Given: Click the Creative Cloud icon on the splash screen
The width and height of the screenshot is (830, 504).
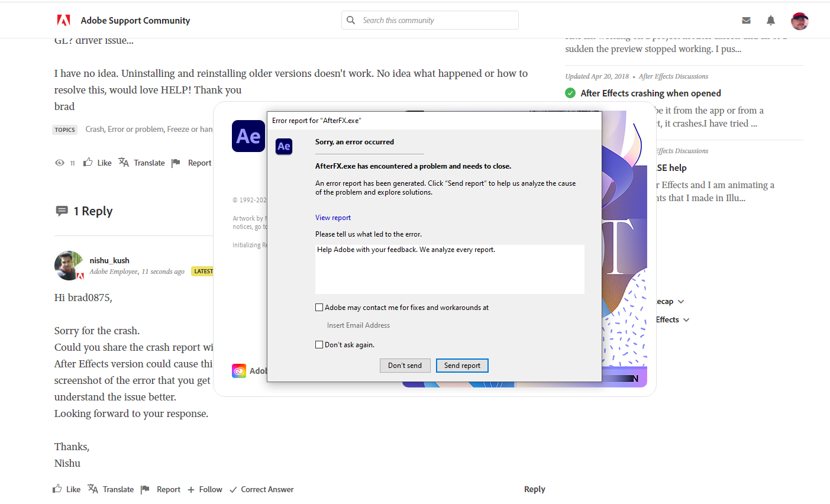Looking at the screenshot, I should pos(239,371).
